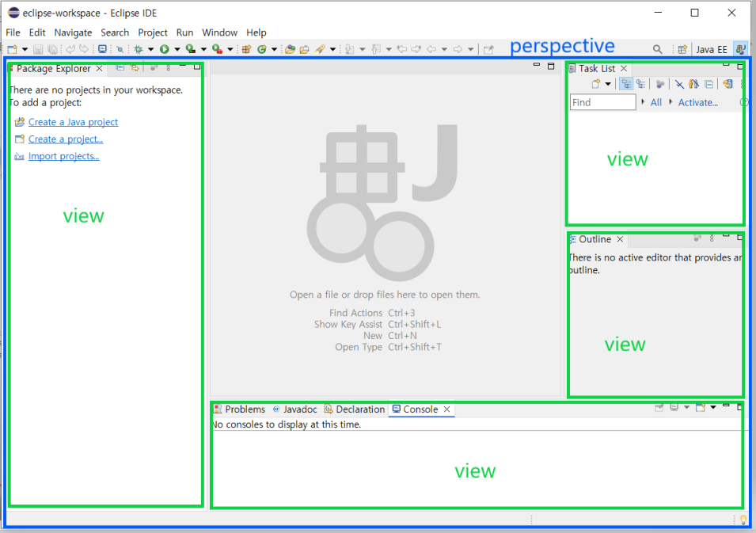Click New Task icon in Task List

(x=596, y=84)
